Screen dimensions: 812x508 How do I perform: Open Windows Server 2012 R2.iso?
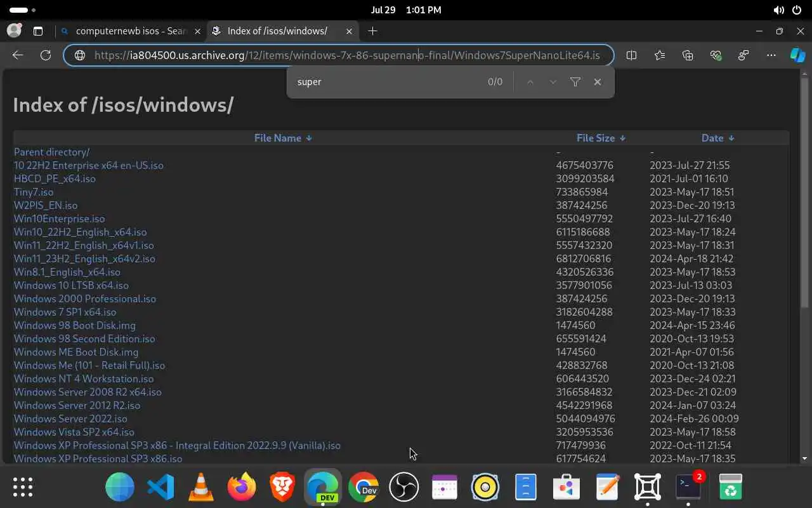point(77,405)
